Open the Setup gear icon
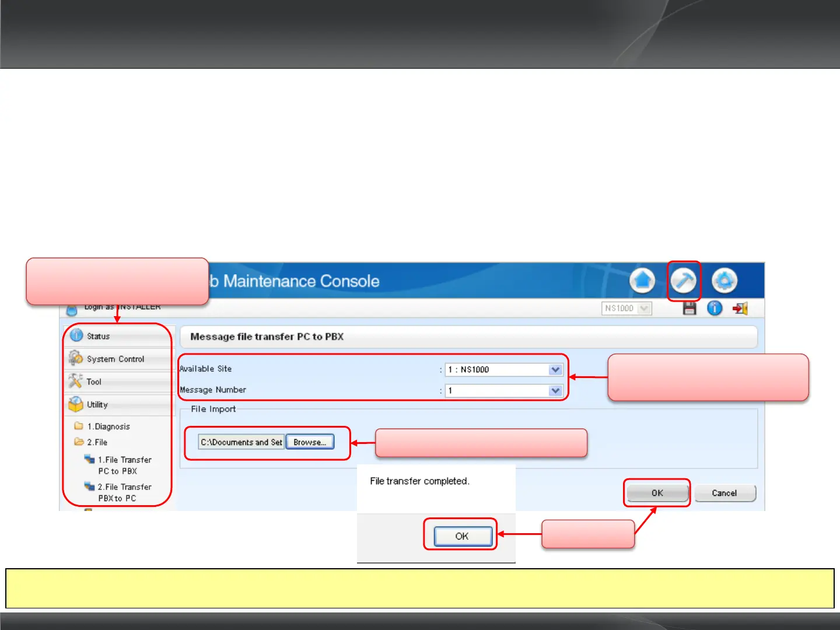The image size is (840, 630). coord(724,281)
